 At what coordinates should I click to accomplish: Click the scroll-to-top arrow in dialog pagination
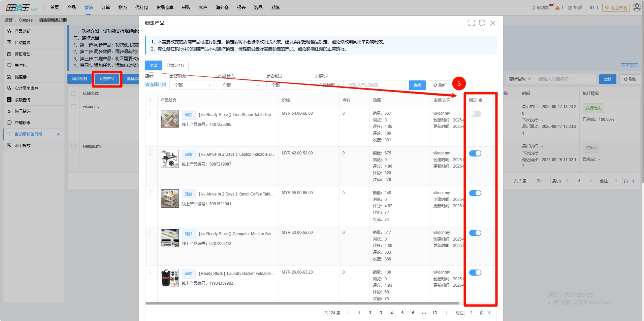tap(489, 313)
